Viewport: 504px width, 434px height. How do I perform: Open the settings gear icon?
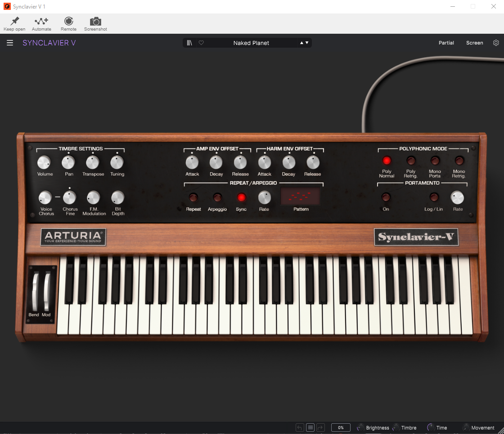tap(496, 42)
